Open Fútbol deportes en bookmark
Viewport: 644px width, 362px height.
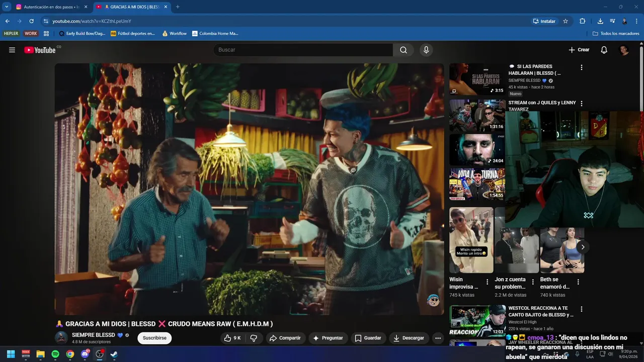click(133, 34)
